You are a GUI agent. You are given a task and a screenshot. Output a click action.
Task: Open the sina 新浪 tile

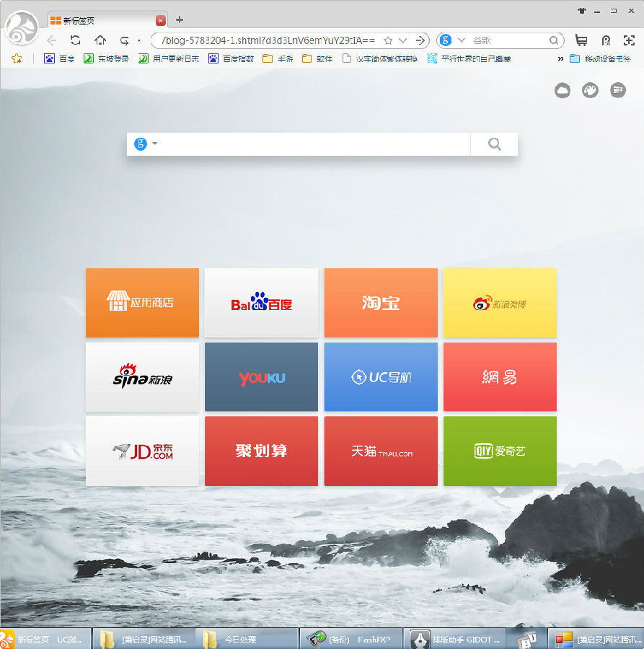142,376
